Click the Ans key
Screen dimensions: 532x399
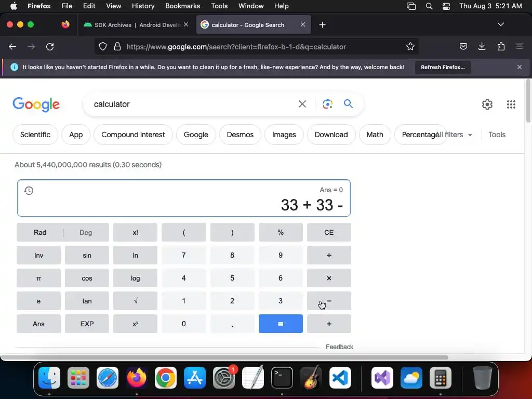[x=38, y=324]
